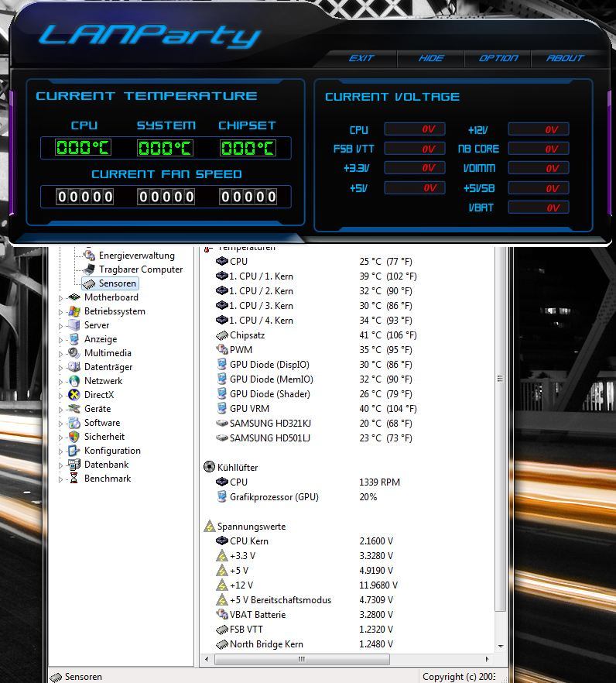Image resolution: width=616 pixels, height=683 pixels.
Task: Select the Datenbank tree item label
Action: click(107, 465)
